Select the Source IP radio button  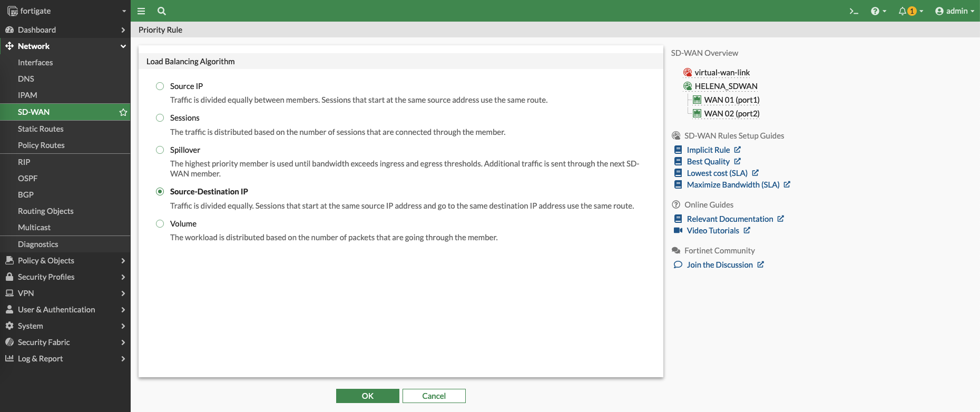pos(160,86)
